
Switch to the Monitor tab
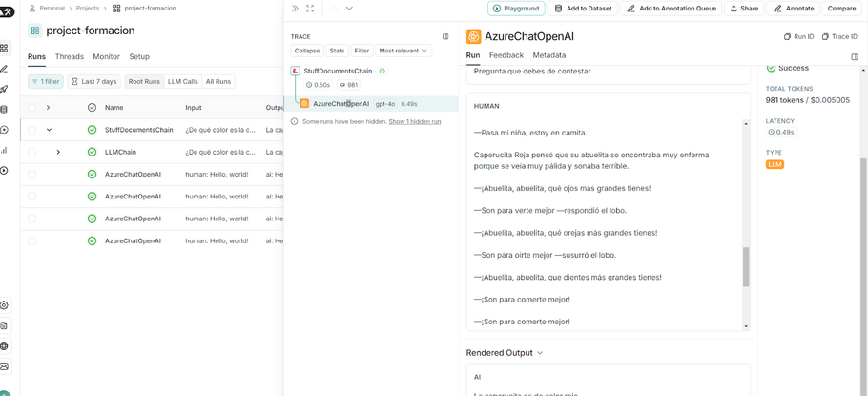pyautogui.click(x=106, y=56)
